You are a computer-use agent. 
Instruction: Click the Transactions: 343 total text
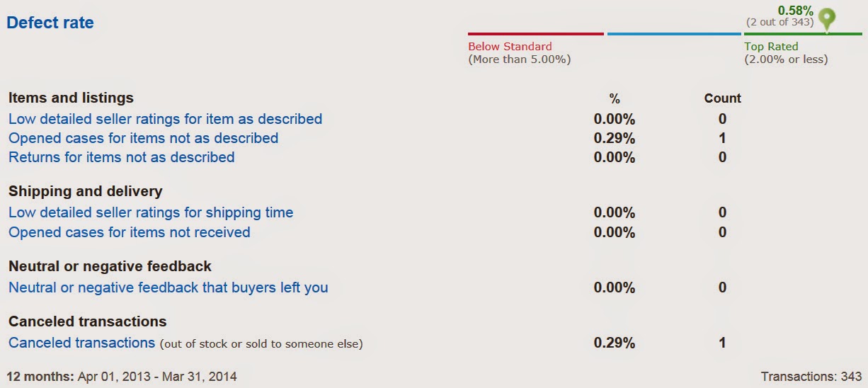(811, 377)
